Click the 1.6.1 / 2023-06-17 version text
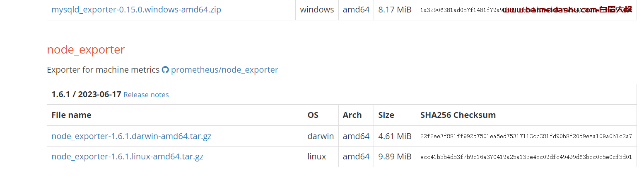The image size is (644, 176). tap(86, 94)
